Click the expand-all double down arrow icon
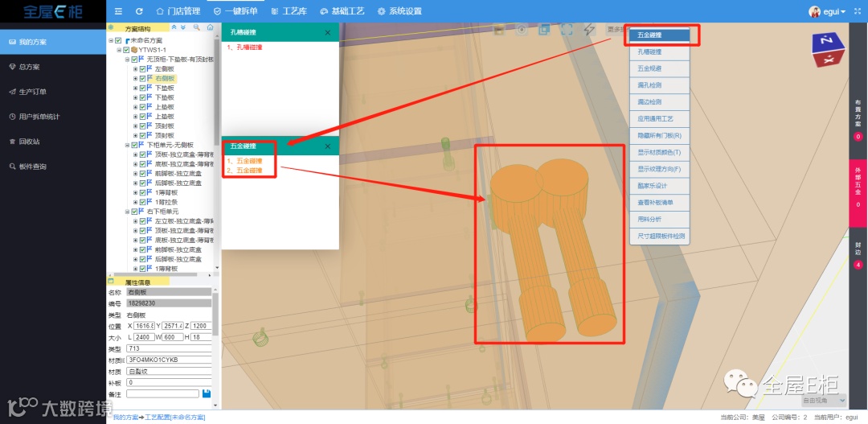 coord(183,27)
